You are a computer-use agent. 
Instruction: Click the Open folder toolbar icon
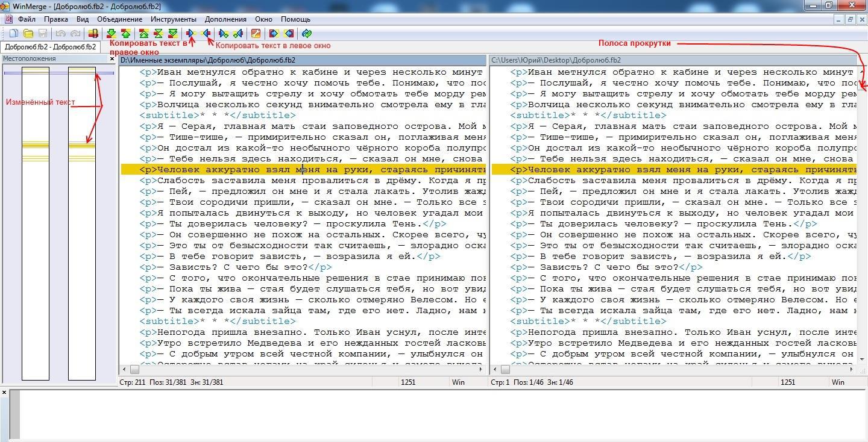28,34
